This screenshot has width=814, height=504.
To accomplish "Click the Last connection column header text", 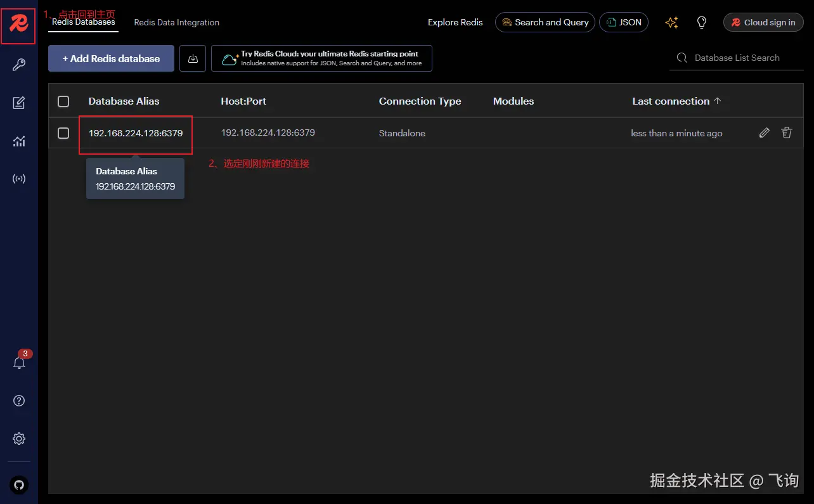I will coord(671,101).
